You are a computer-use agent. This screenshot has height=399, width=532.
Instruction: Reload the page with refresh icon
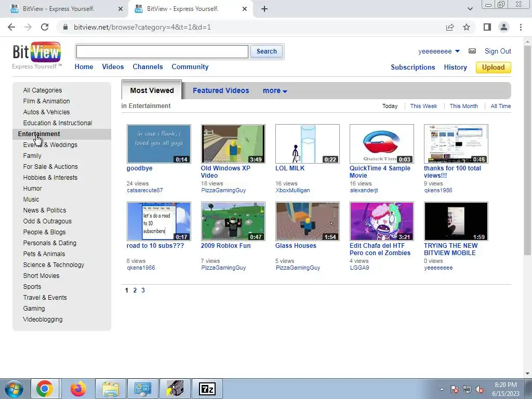tap(45, 27)
